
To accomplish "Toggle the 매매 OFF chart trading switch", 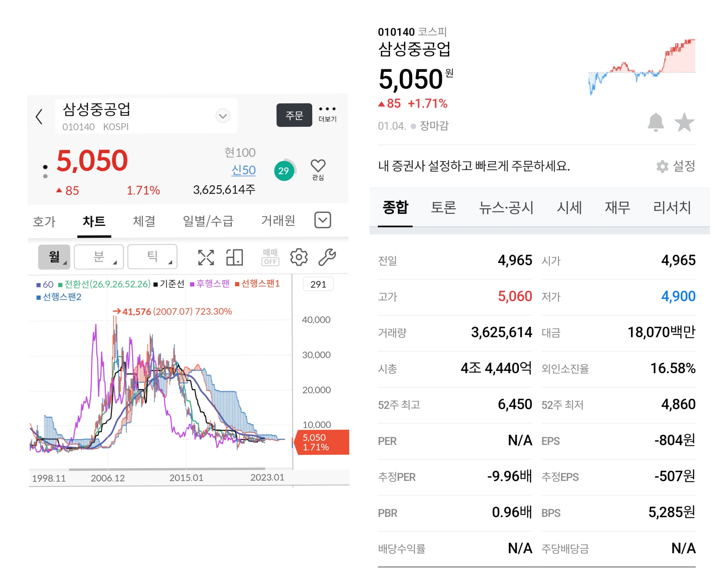I will coord(270,258).
